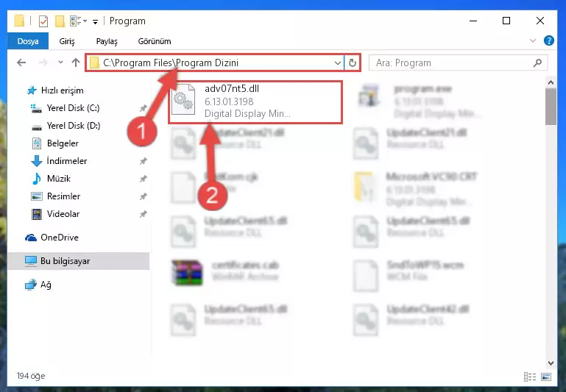Screen dimensions: 566x392
Task: Refresh the current folder
Action: pyautogui.click(x=353, y=63)
